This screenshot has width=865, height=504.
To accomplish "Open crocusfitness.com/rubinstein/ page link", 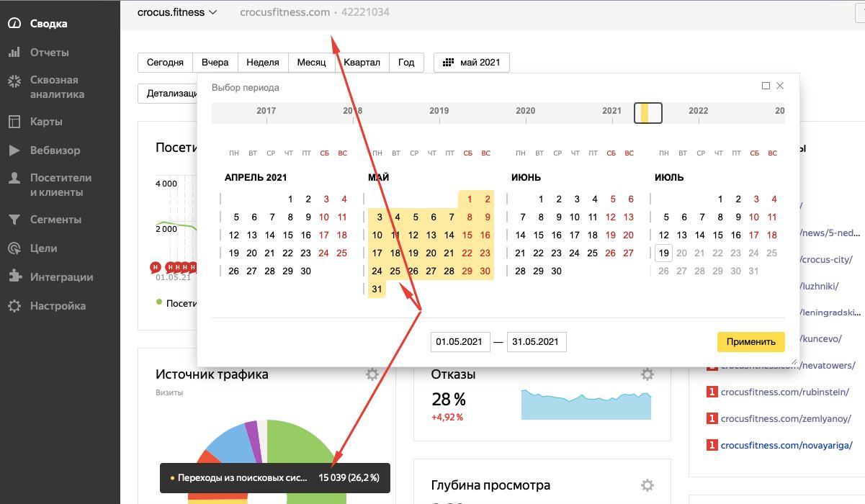I will click(785, 392).
